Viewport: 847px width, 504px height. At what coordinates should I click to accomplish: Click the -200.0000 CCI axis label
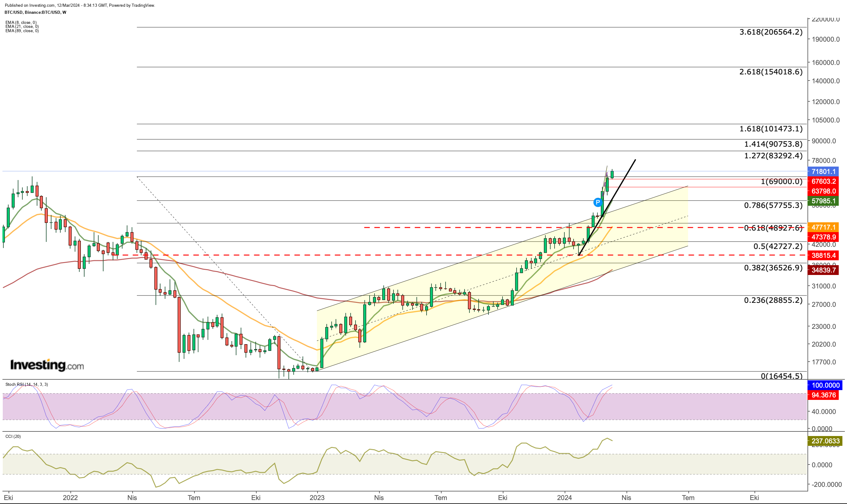coord(826,485)
